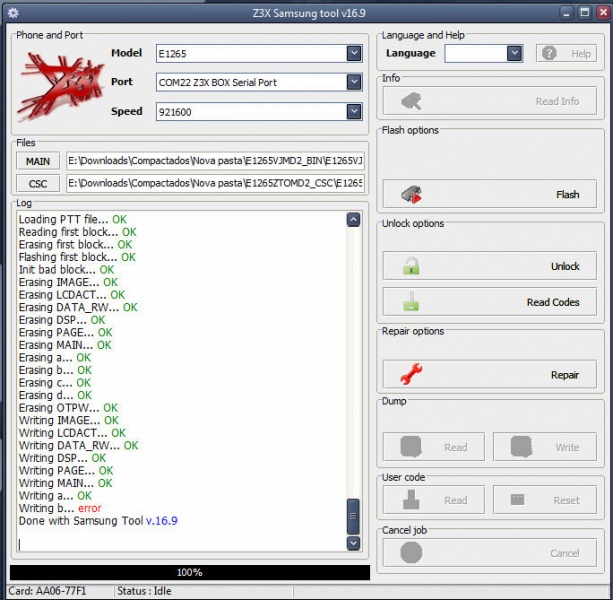Click the Z3X red logo image

tap(61, 86)
